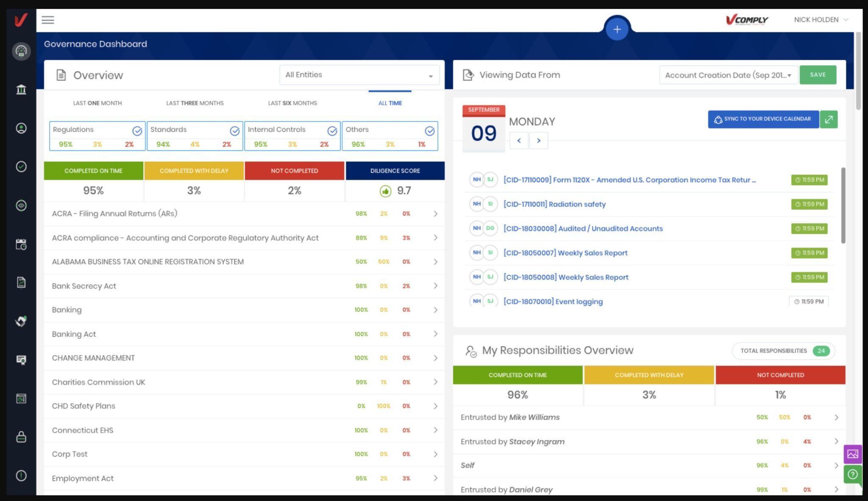
Task: Expand calendar with green arrow icon
Action: coord(829,119)
